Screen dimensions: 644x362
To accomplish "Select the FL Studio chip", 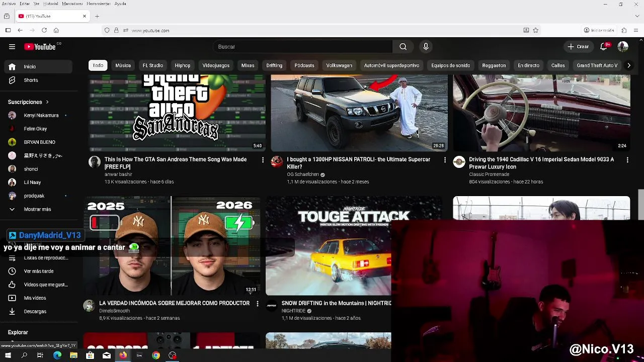I will tap(153, 65).
